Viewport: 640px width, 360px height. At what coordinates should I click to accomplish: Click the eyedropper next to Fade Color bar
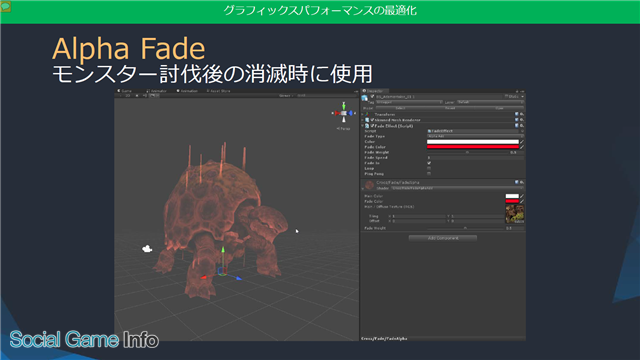point(522,147)
